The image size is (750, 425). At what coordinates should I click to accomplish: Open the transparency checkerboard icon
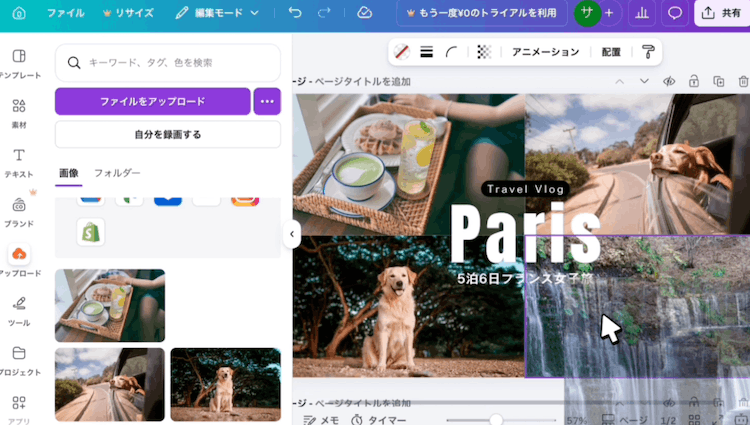484,52
